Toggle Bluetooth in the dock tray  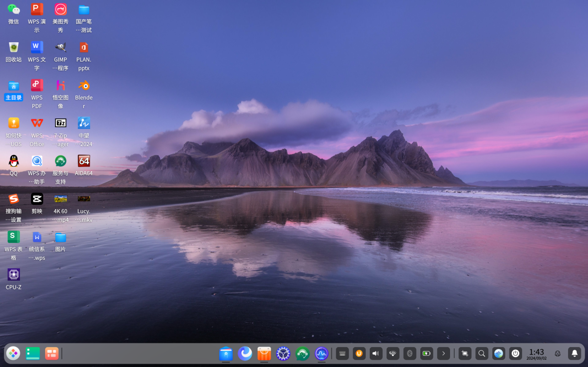pyautogui.click(x=409, y=354)
